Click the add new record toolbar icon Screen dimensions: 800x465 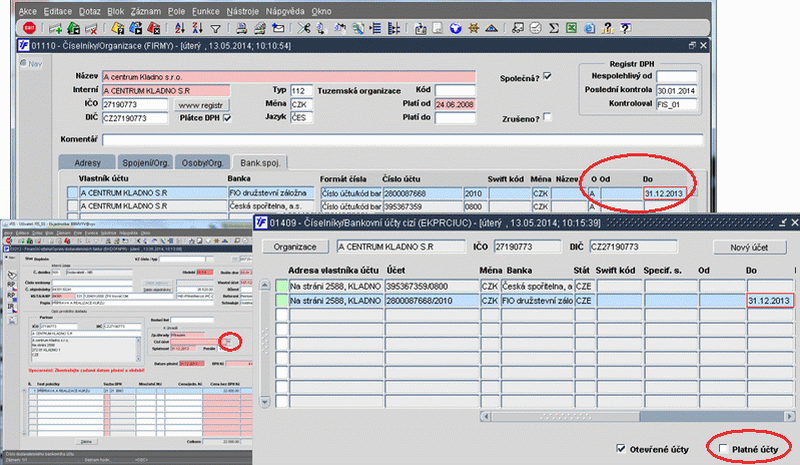(x=55, y=29)
